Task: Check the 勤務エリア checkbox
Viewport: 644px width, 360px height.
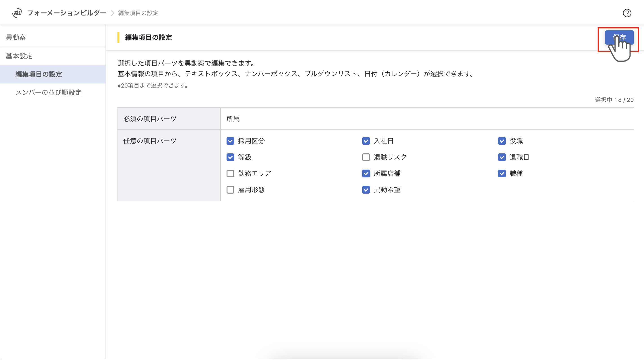Action: tap(230, 173)
